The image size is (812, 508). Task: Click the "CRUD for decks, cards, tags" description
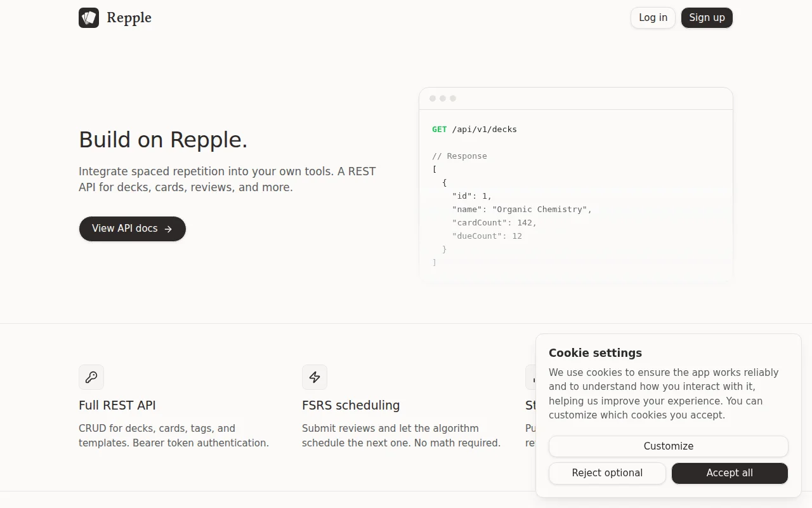click(x=174, y=436)
